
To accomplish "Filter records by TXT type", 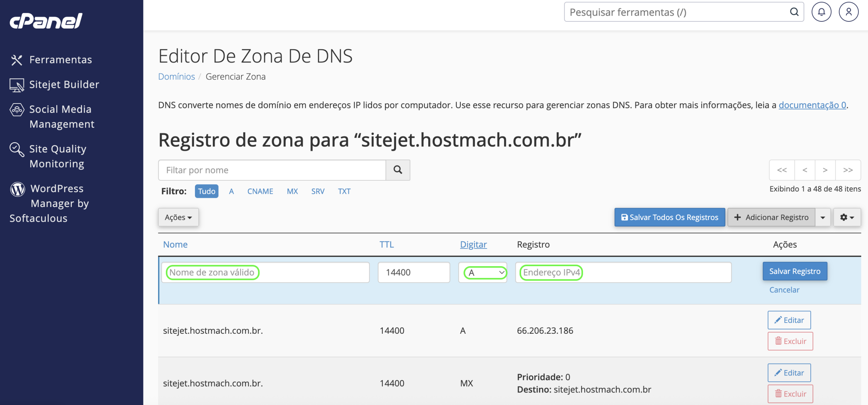I will tap(344, 191).
